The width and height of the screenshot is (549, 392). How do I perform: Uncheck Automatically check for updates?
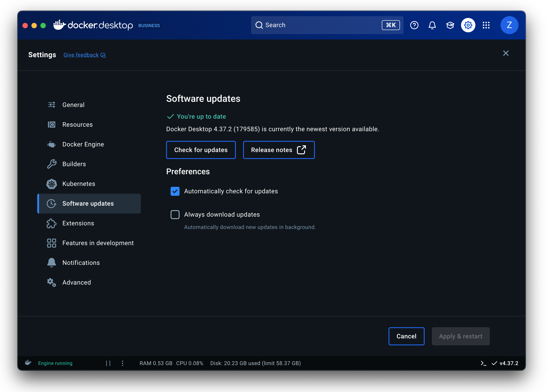tap(175, 191)
